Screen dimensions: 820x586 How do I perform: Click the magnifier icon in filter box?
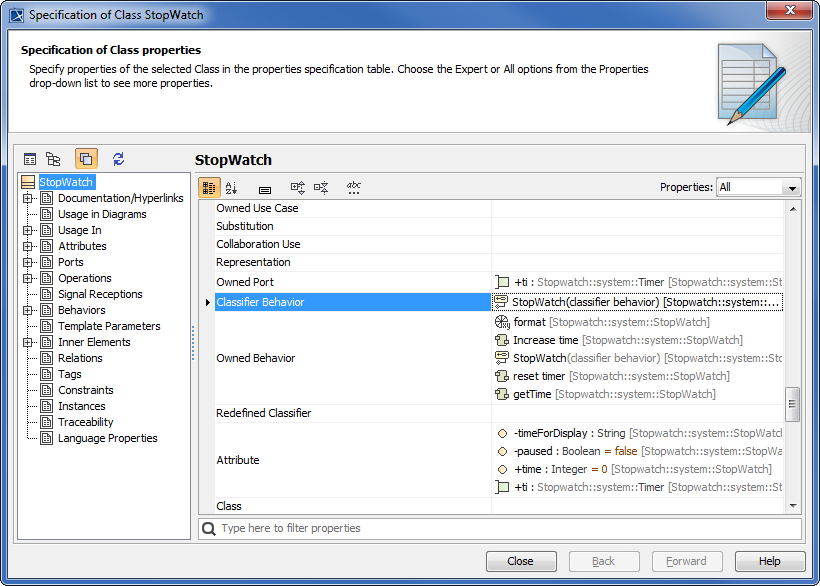pos(209,528)
